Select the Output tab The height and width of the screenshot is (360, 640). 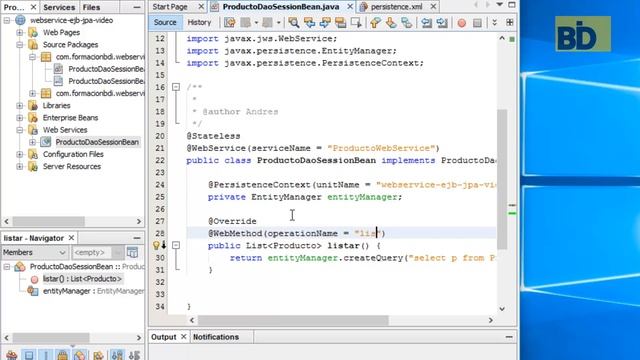point(164,337)
